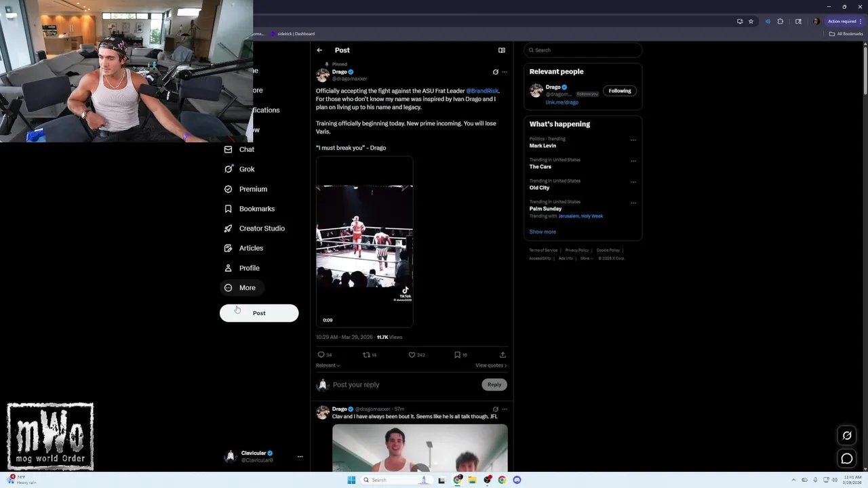Open File Explorer from the taskbar
The width and height of the screenshot is (868, 488).
472,480
